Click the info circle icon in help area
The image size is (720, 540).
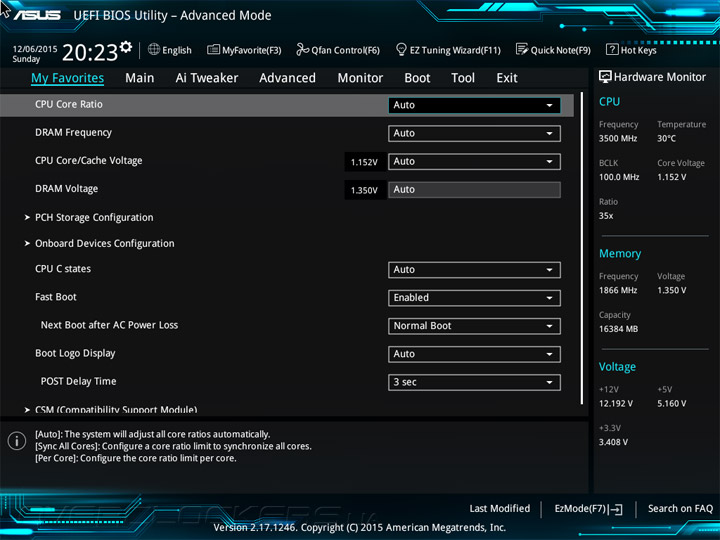(17, 441)
